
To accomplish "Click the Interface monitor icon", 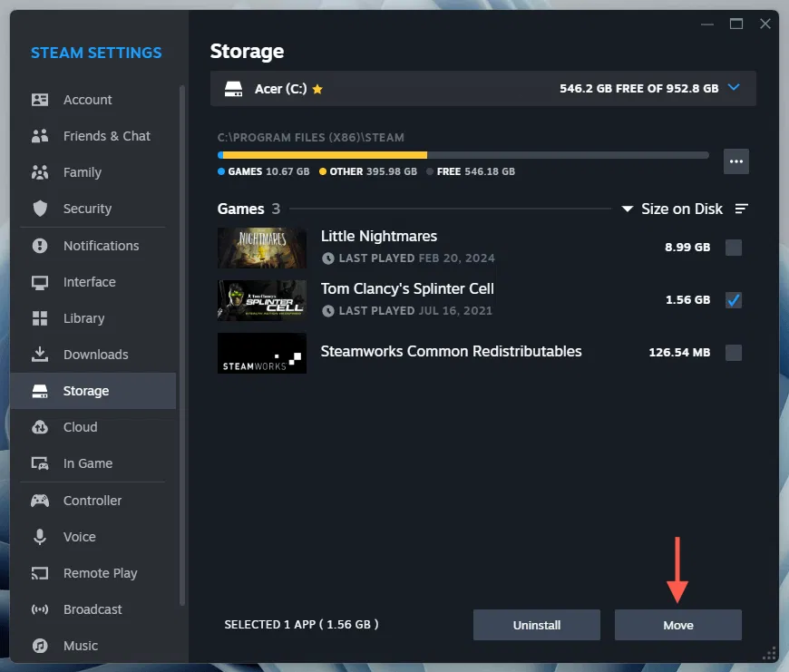I will (40, 282).
